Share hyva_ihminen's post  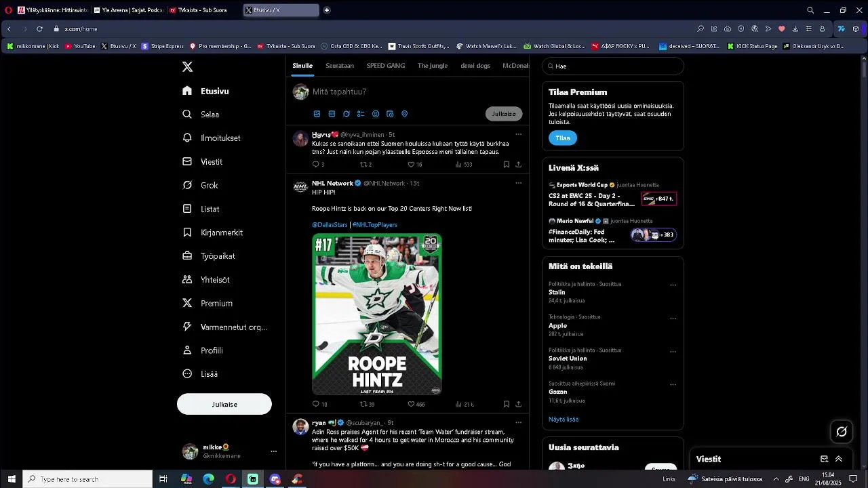tap(519, 165)
